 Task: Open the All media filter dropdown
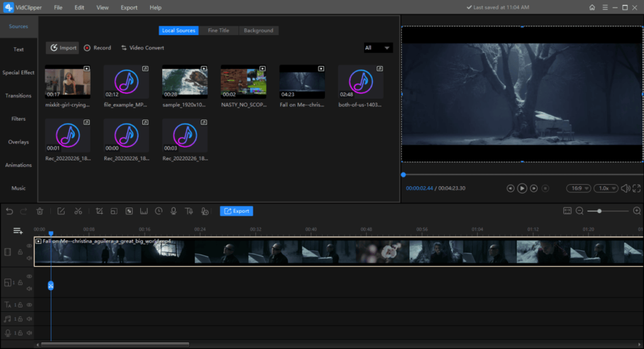pyautogui.click(x=378, y=48)
